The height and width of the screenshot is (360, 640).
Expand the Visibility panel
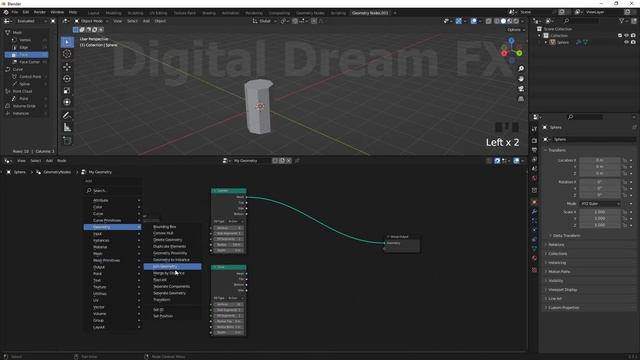click(556, 281)
